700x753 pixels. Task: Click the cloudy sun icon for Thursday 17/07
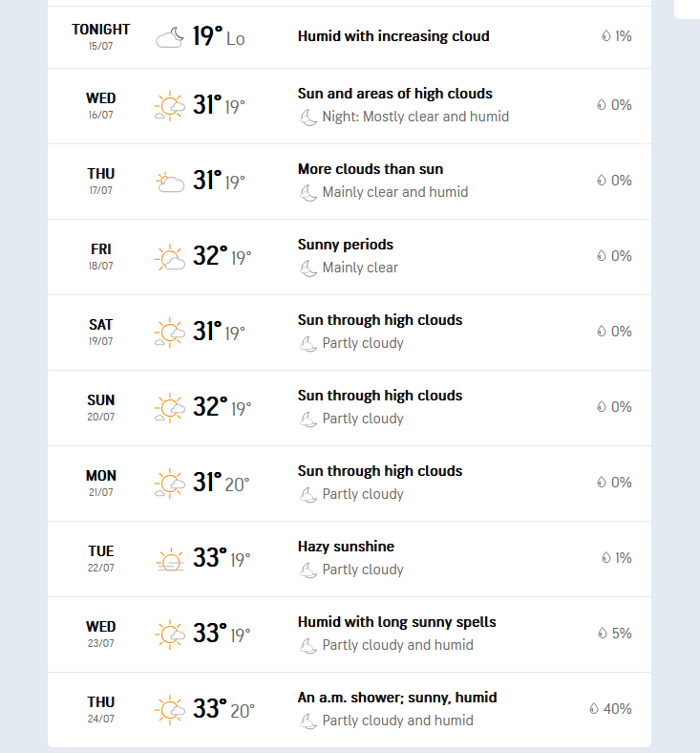coord(170,182)
